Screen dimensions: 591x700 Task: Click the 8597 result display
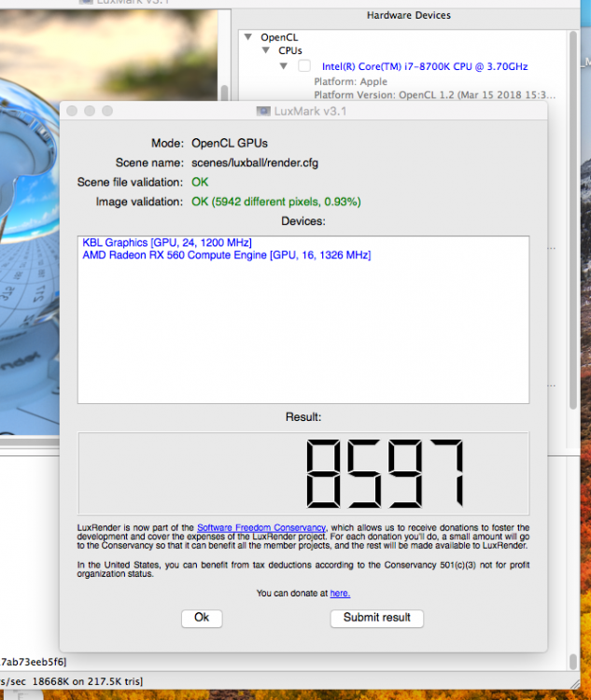[303, 473]
